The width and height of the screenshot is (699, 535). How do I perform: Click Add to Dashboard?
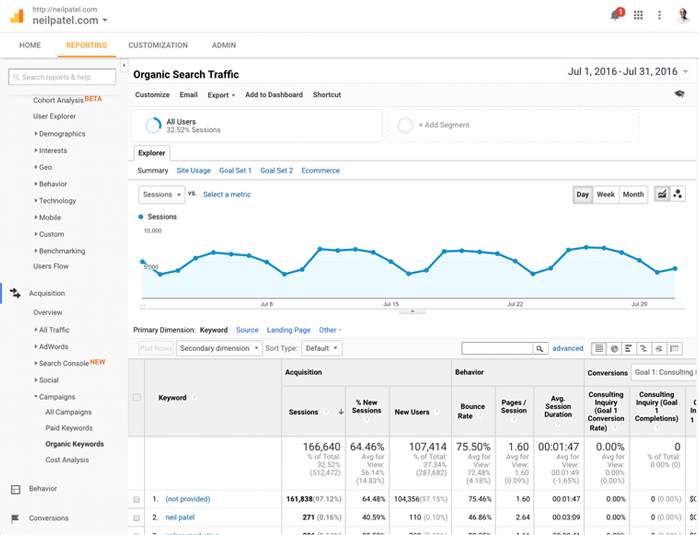click(x=274, y=95)
